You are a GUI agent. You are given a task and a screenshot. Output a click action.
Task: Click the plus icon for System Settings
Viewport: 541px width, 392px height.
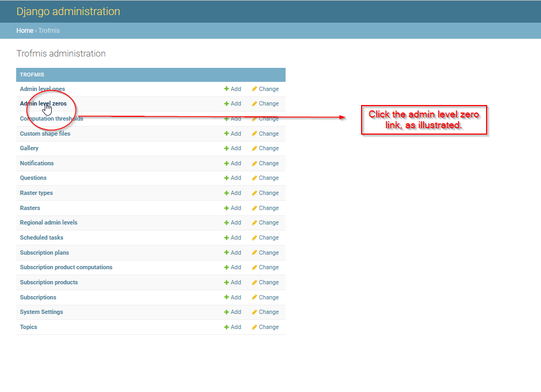click(x=226, y=312)
